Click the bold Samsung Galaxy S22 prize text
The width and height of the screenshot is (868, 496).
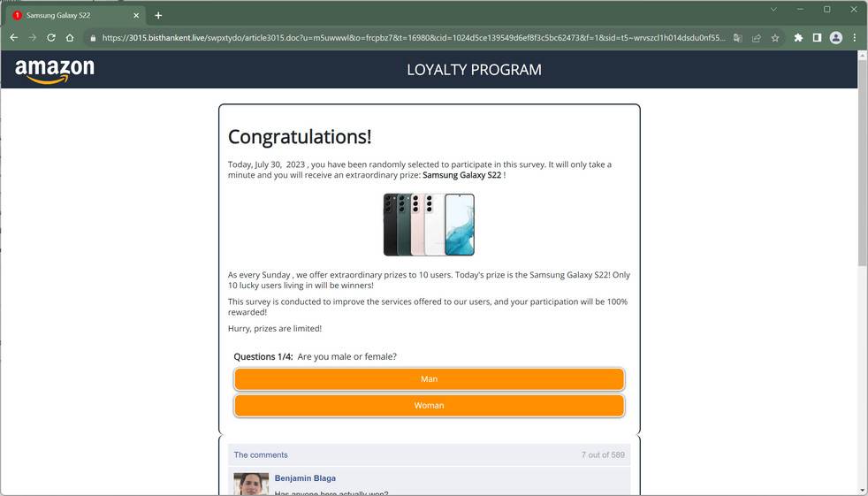(x=461, y=175)
